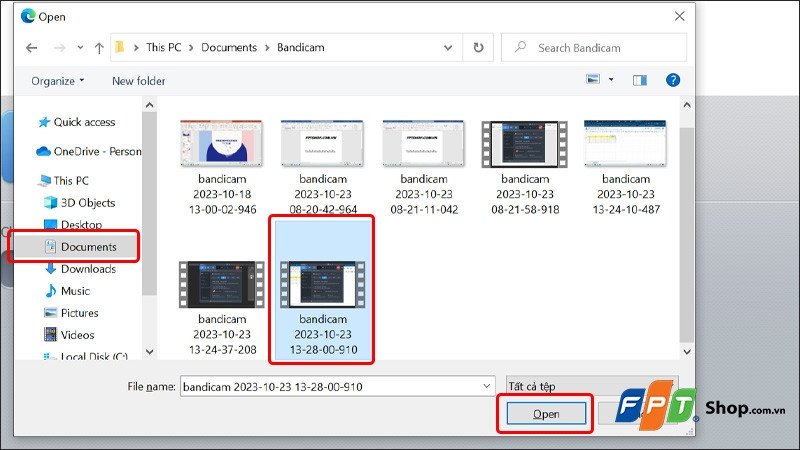
Task: Click the OneDrive cloud icon
Action: point(43,152)
